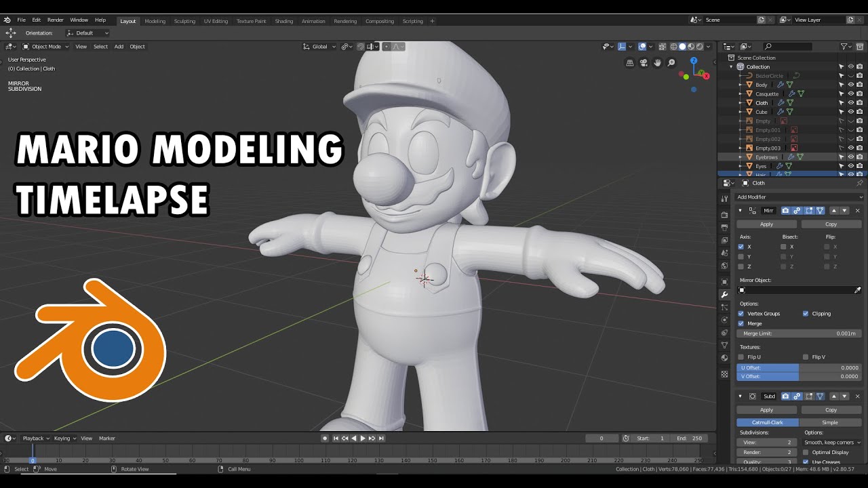Open the Playback dropdown in timeline
The height and width of the screenshot is (488, 868).
[x=36, y=439]
